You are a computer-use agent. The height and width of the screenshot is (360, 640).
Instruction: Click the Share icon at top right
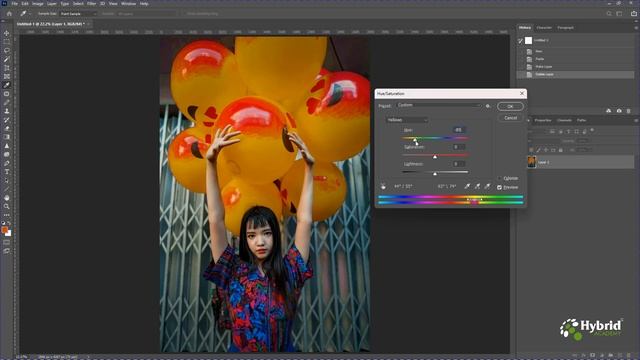(x=634, y=13)
